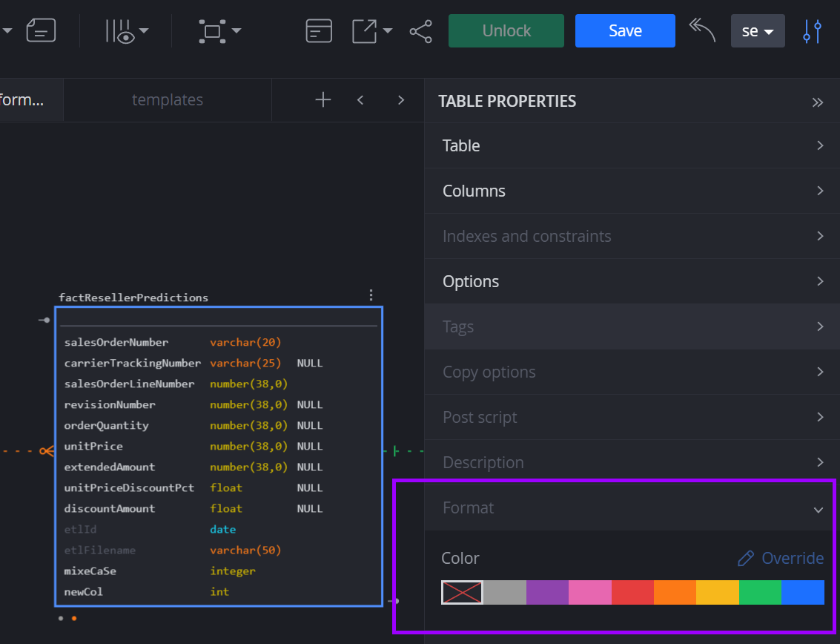Save the project
Screen dimensions: 840x644
coord(625,30)
